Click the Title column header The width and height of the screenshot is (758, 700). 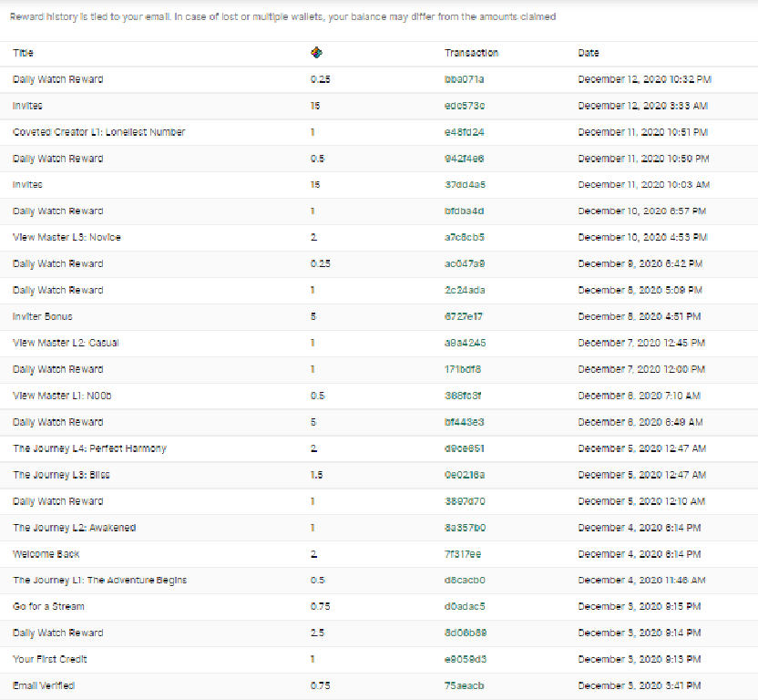(x=23, y=53)
